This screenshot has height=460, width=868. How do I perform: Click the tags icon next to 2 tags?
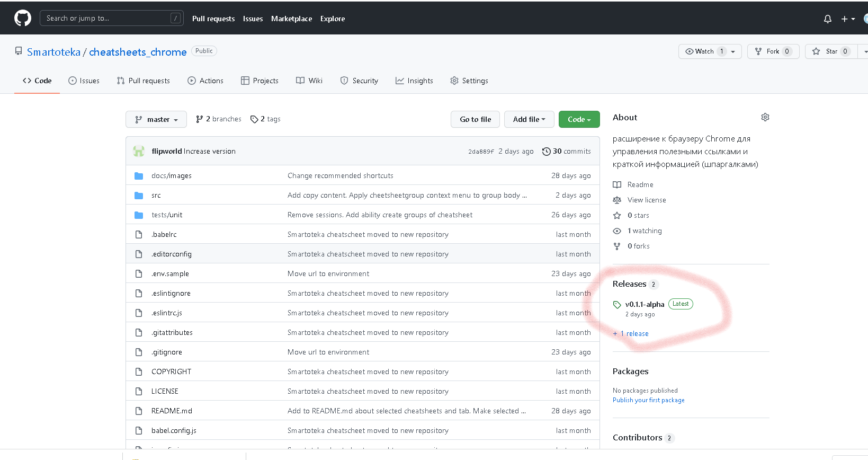pos(254,119)
